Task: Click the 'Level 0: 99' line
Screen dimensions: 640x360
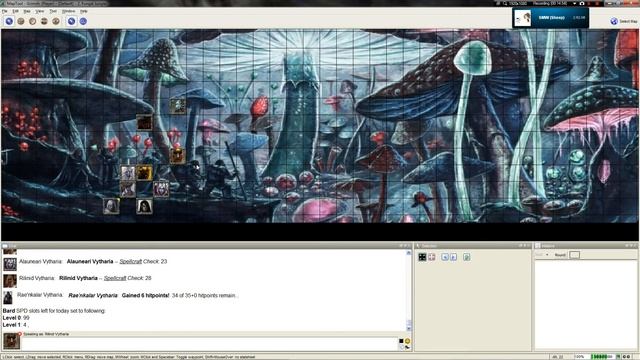Action: (x=16, y=318)
